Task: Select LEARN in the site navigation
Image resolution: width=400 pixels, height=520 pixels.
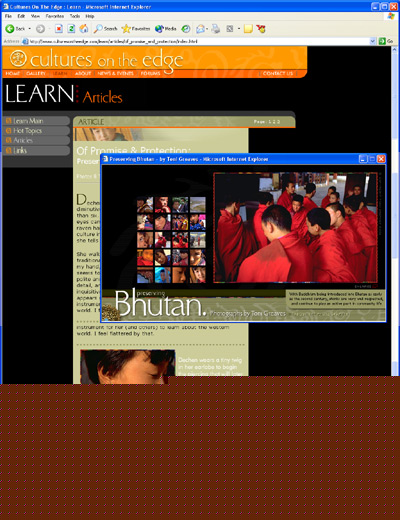Action: (x=60, y=73)
